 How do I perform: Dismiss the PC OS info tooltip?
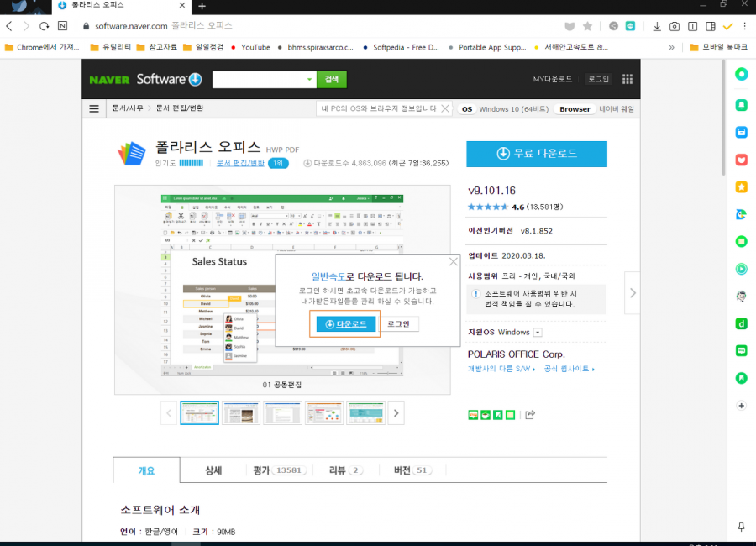click(445, 108)
